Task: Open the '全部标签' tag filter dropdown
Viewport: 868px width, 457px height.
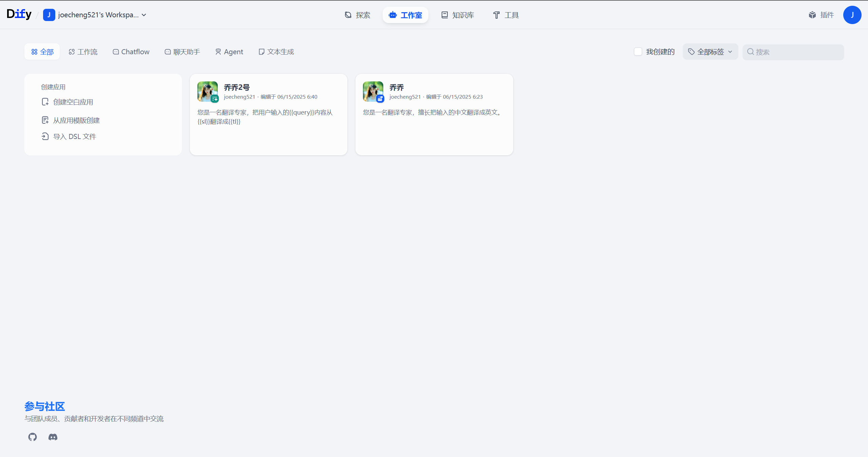Action: (710, 52)
